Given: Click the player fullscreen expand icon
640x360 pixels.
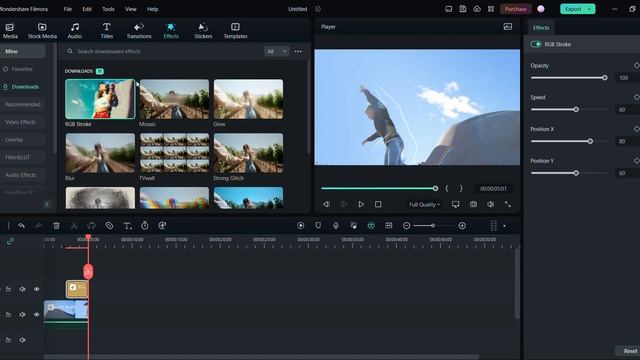Looking at the screenshot, I should point(508,204).
